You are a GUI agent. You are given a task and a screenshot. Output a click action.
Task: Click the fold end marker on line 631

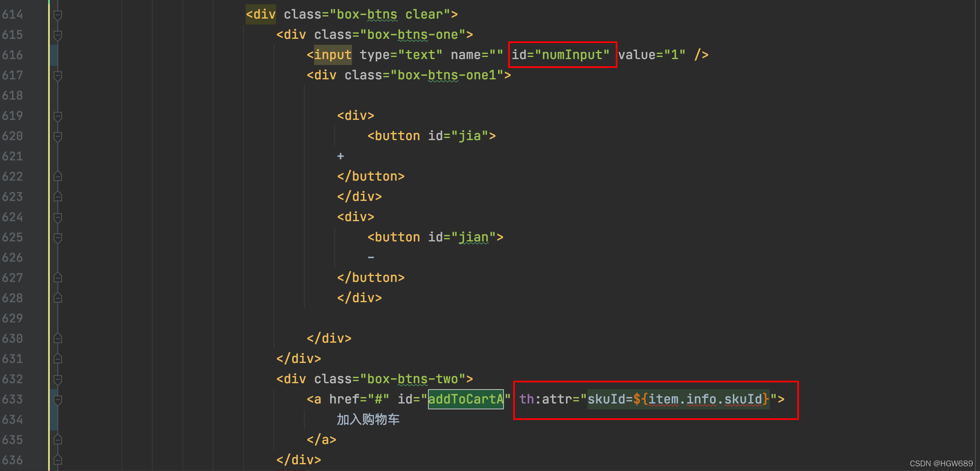tap(58, 359)
